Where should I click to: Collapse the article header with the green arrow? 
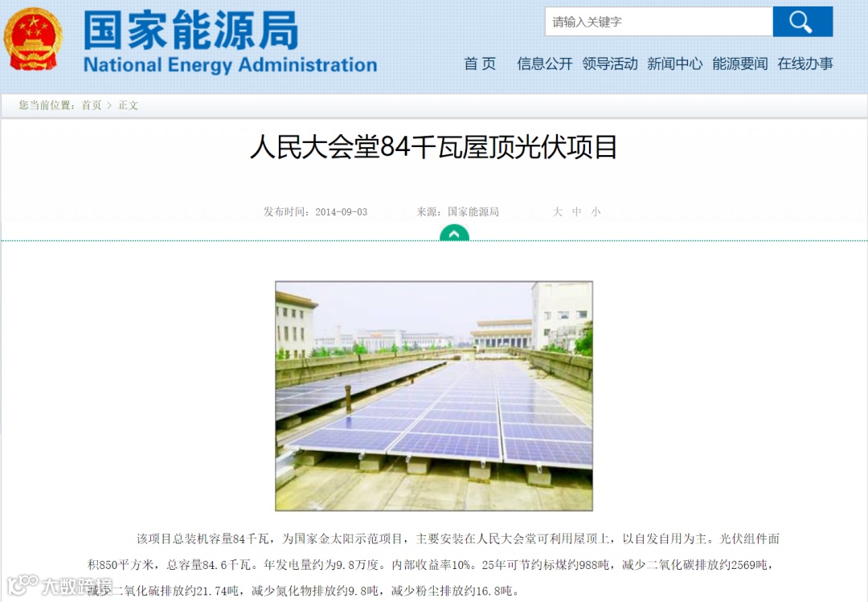[x=454, y=234]
